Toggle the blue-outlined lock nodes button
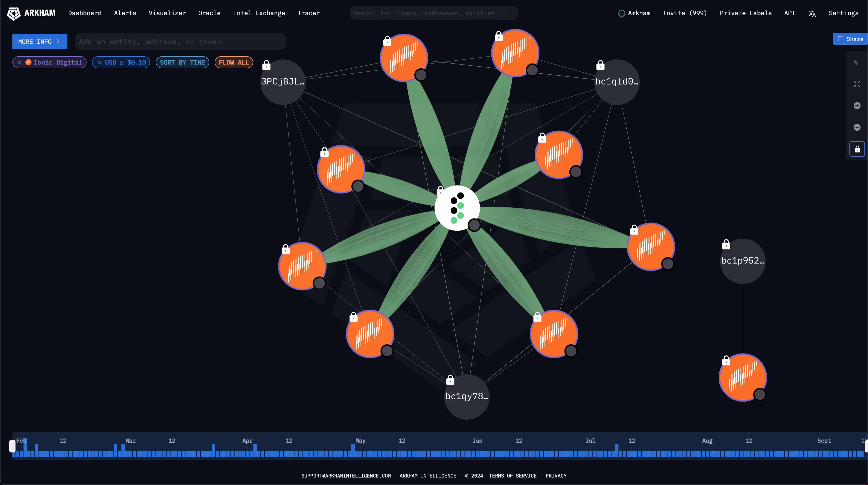Viewport: 868px width, 485px height. (x=857, y=149)
